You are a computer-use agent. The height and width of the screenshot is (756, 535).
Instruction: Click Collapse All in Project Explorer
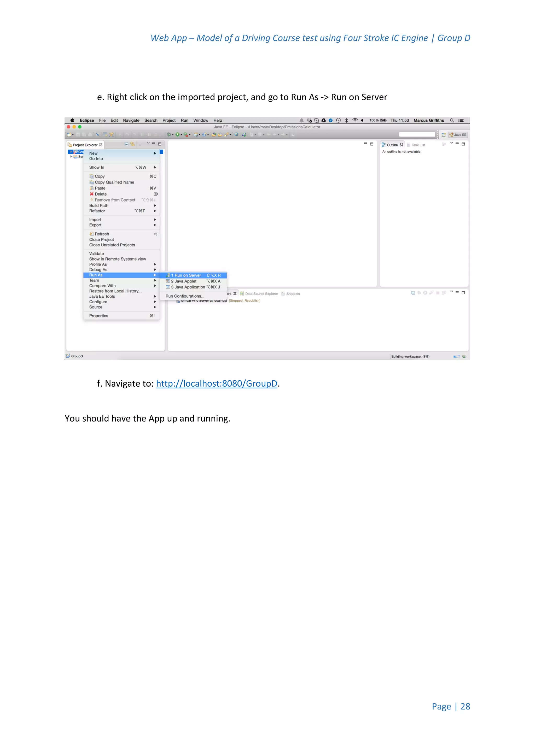coord(126,144)
